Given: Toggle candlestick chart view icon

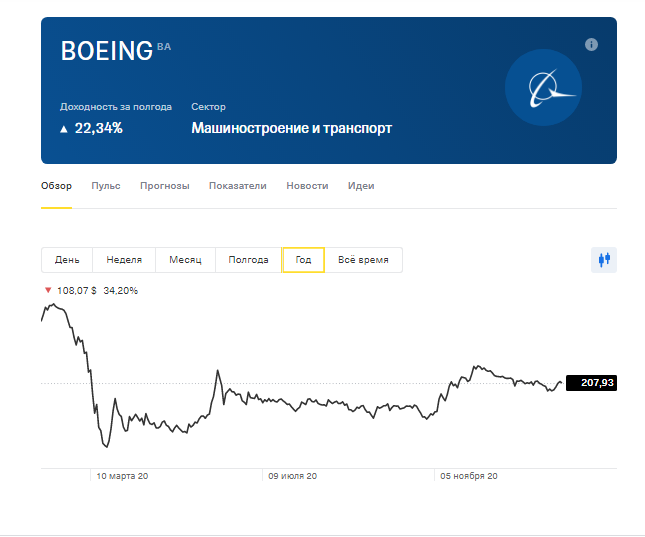Looking at the screenshot, I should click(604, 259).
